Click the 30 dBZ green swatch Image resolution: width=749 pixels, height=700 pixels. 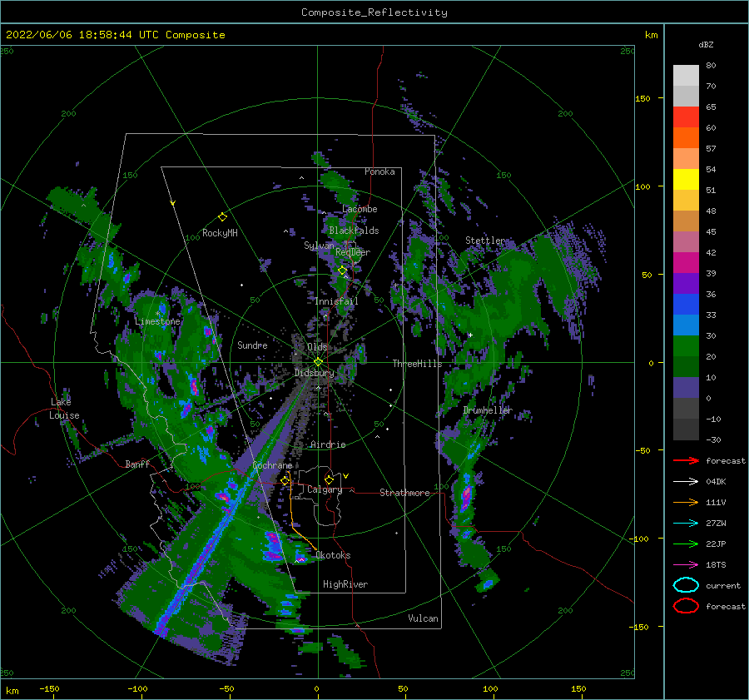686,346
